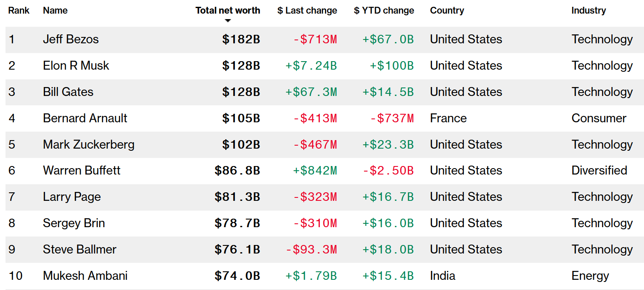Click the $ Last change column header
The width and height of the screenshot is (644, 290).
307,11
